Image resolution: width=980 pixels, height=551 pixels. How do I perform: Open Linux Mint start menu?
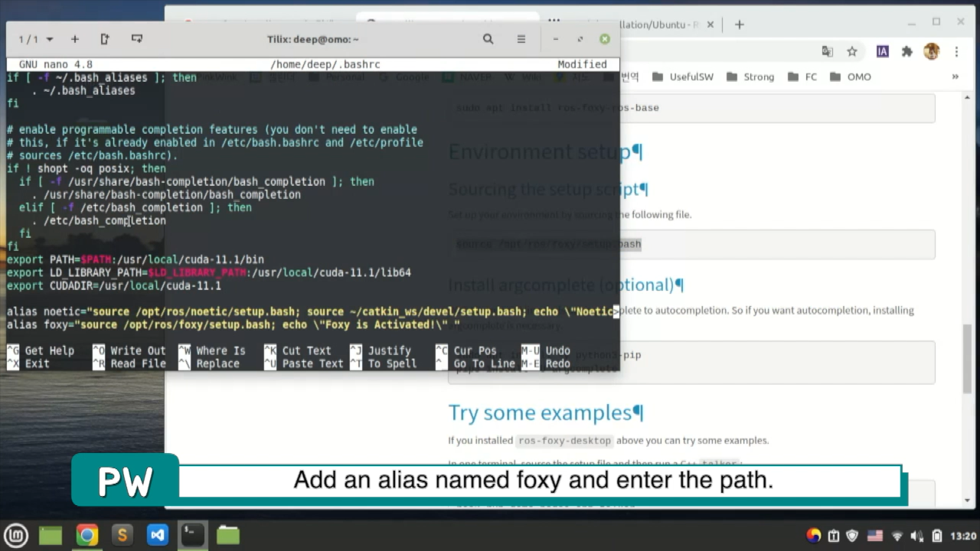[16, 535]
